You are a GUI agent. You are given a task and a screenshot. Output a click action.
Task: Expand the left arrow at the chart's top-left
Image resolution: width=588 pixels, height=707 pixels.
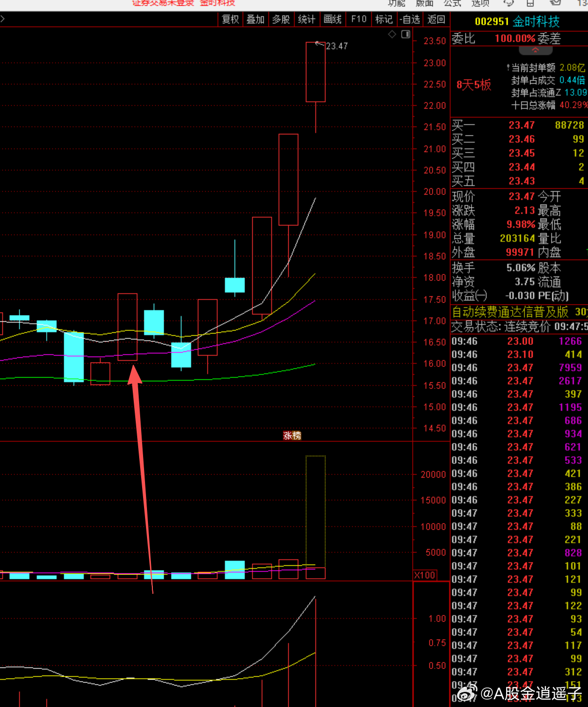(2, 20)
